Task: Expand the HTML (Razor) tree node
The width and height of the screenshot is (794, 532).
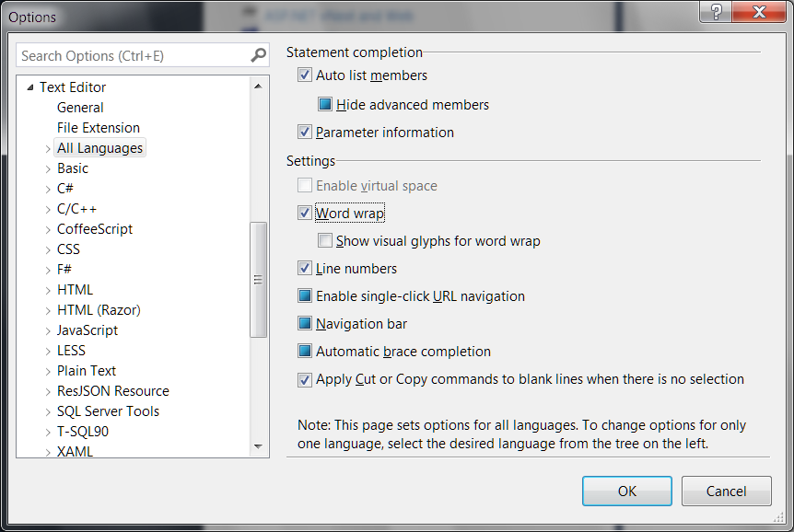Action: (x=48, y=310)
